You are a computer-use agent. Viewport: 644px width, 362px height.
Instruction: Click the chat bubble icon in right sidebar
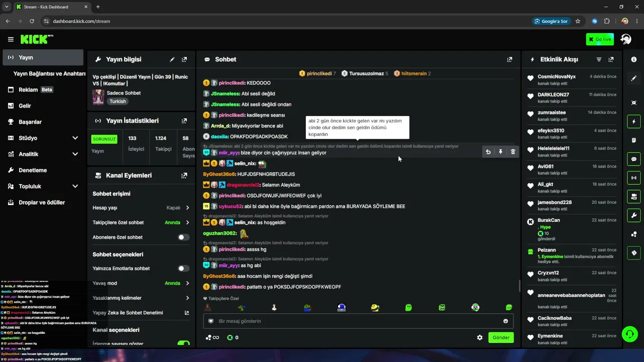[x=634, y=159]
